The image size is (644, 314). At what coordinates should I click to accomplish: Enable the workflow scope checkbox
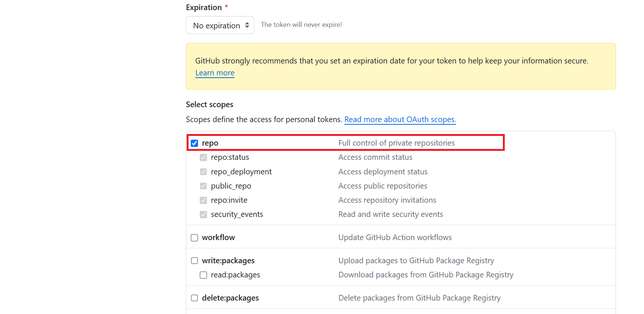pyautogui.click(x=195, y=238)
